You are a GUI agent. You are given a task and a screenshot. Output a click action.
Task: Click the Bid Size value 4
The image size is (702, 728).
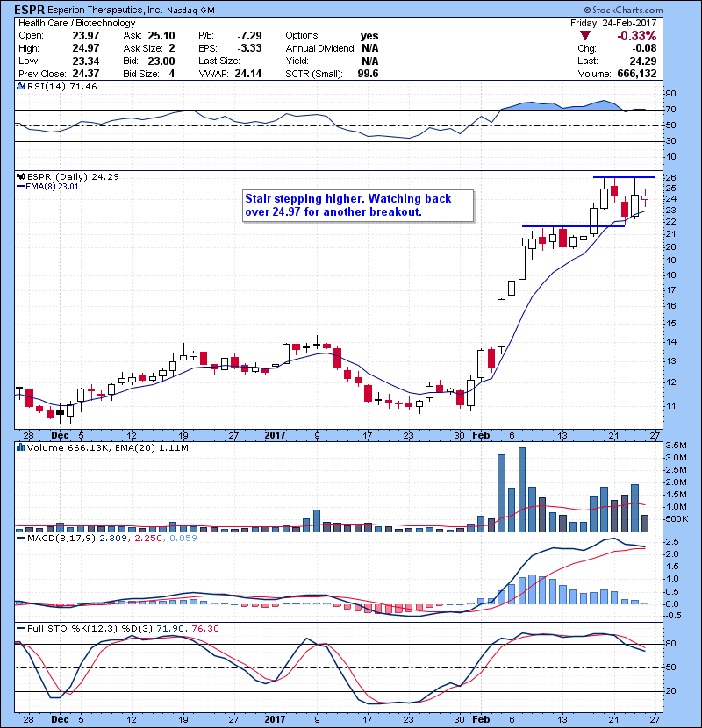[172, 74]
